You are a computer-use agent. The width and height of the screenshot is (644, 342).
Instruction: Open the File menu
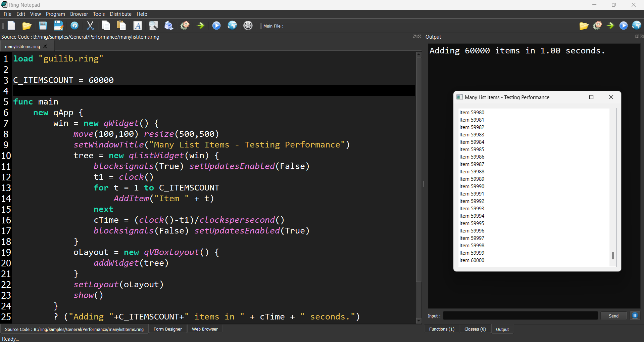coord(7,14)
